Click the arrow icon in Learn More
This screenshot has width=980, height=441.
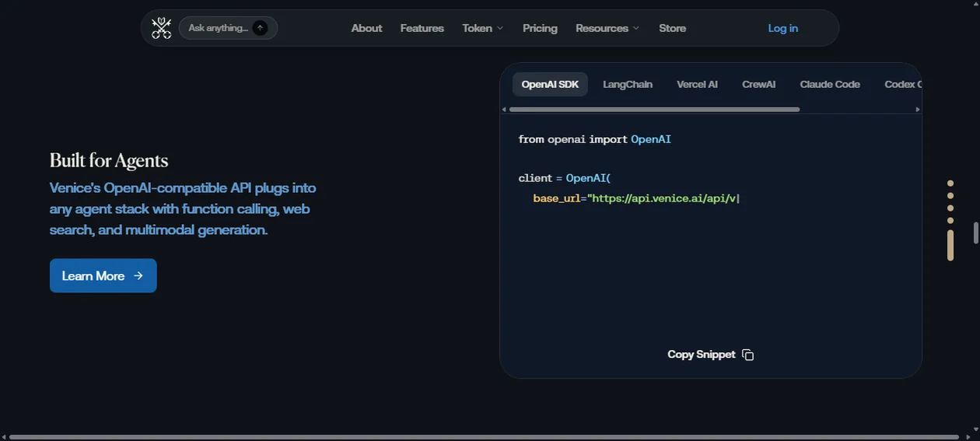pos(138,275)
